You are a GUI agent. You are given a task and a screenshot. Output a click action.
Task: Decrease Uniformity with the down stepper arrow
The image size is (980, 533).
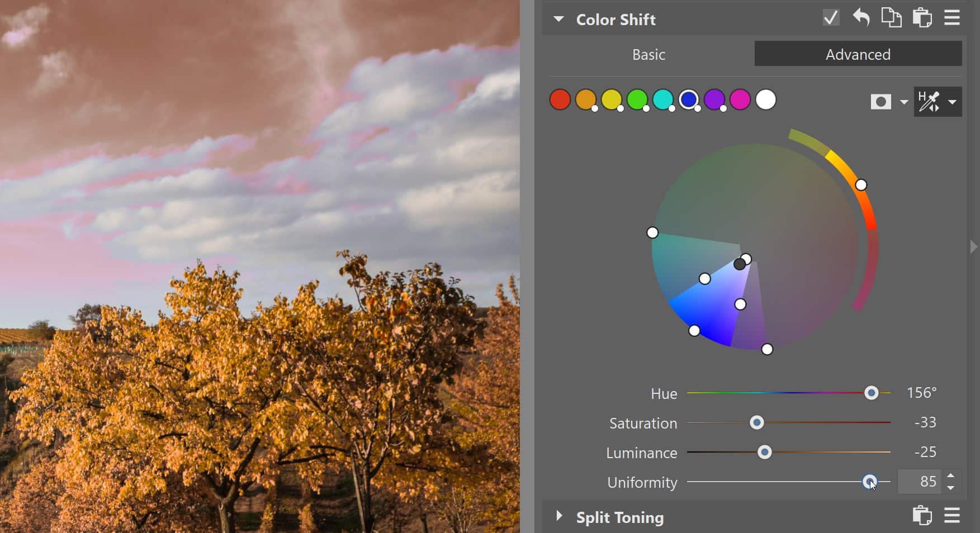tap(951, 488)
